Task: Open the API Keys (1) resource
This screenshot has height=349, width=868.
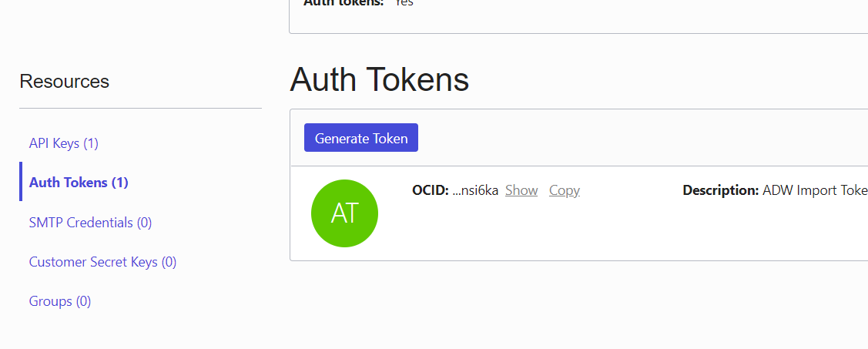Action: [x=64, y=143]
